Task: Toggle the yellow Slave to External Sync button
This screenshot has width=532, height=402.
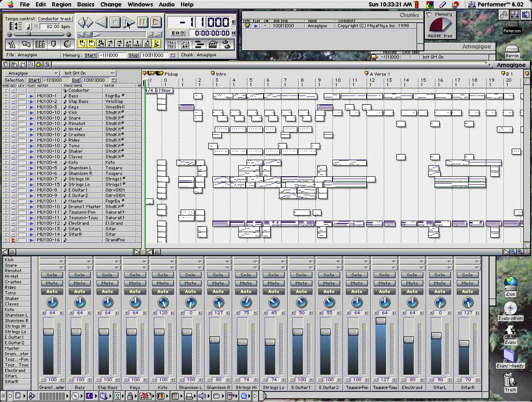Action: click(x=156, y=43)
